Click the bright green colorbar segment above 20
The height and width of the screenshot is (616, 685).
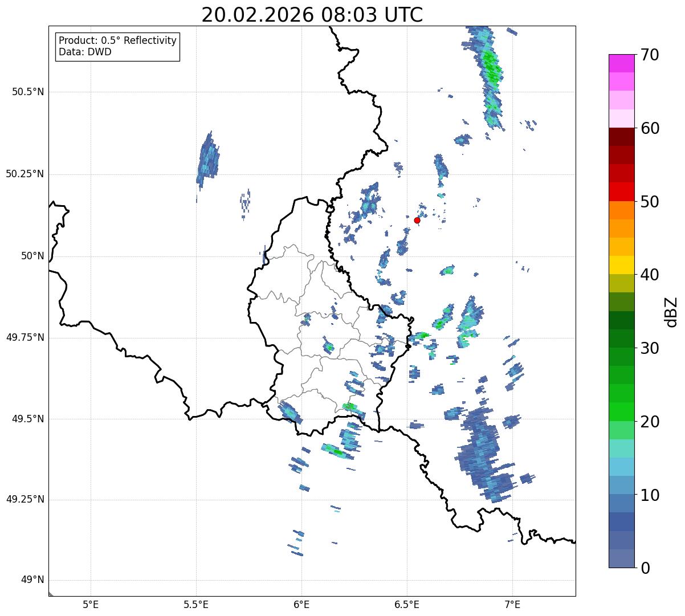621,411
